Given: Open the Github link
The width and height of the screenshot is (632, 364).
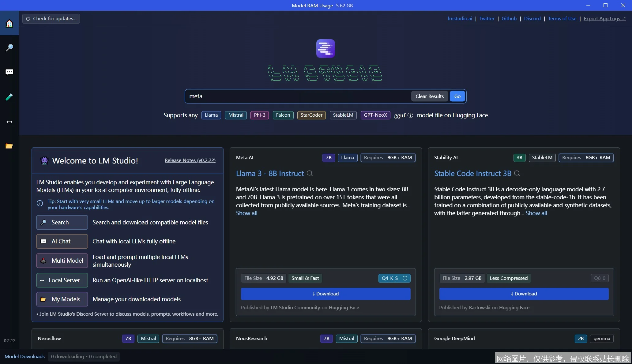Looking at the screenshot, I should (x=509, y=19).
